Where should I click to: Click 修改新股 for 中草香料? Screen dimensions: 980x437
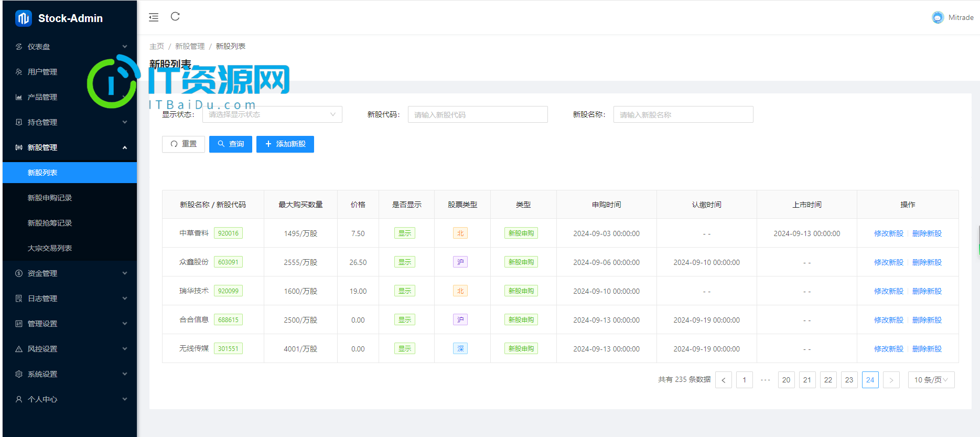[x=889, y=233]
